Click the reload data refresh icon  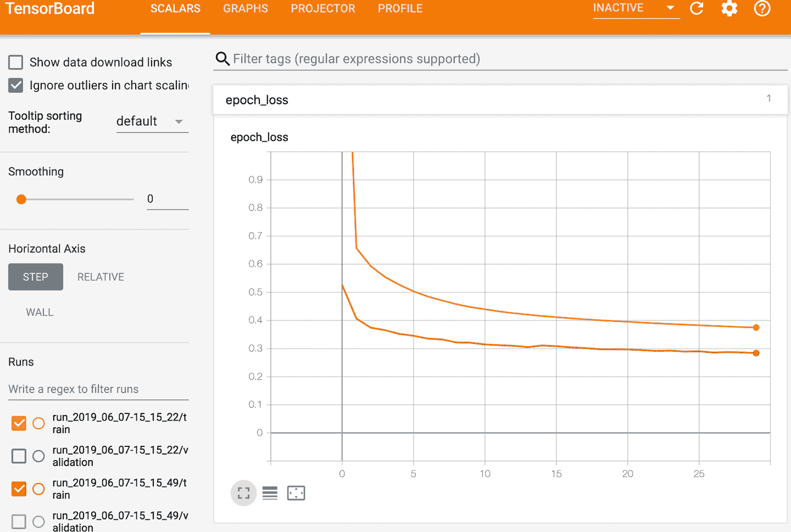tap(697, 9)
